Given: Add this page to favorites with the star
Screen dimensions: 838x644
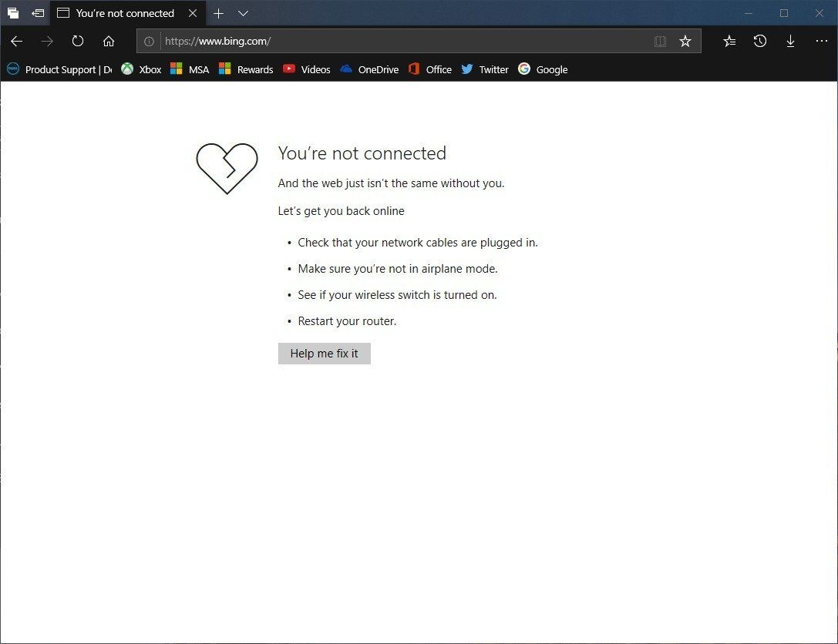Looking at the screenshot, I should [685, 41].
